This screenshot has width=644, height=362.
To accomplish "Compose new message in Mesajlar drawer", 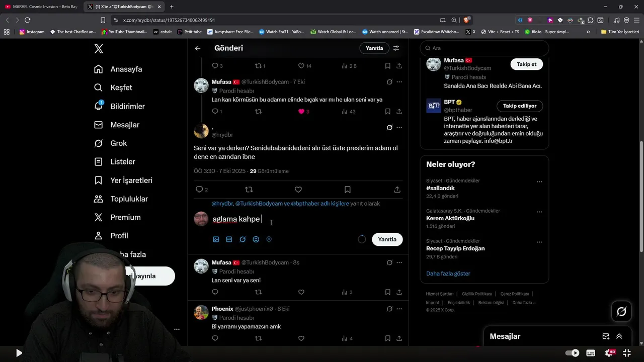I will [606, 336].
